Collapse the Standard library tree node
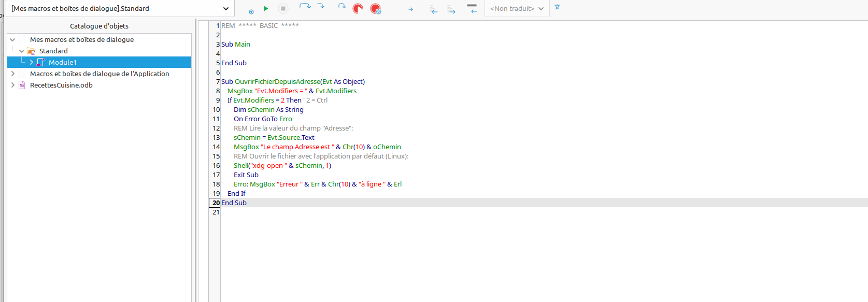The height and width of the screenshot is (302, 868). coord(22,51)
